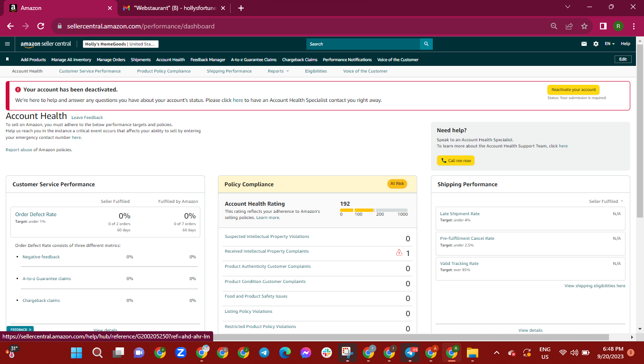Open Manage All Inventory
This screenshot has height=364, width=644.
[x=71, y=60]
